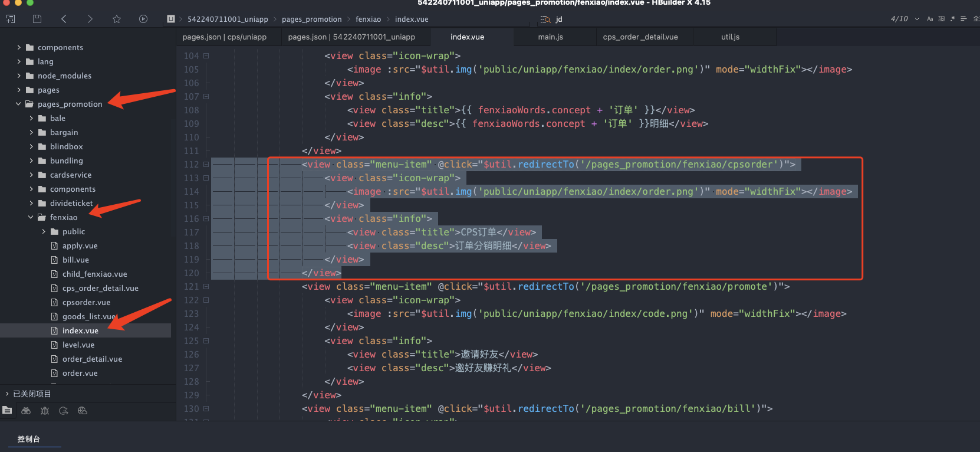The width and height of the screenshot is (980, 452).
Task: Open level.vue file
Action: 78,345
